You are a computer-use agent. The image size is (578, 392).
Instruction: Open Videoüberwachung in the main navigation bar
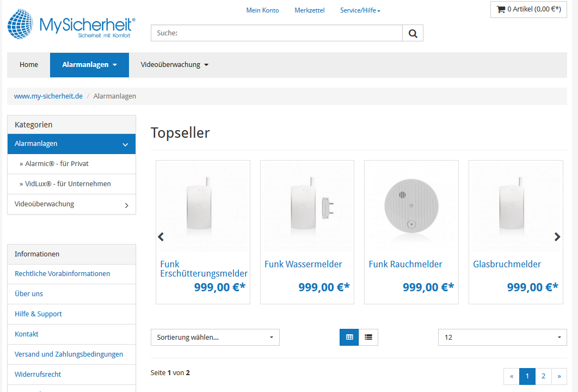tap(174, 65)
